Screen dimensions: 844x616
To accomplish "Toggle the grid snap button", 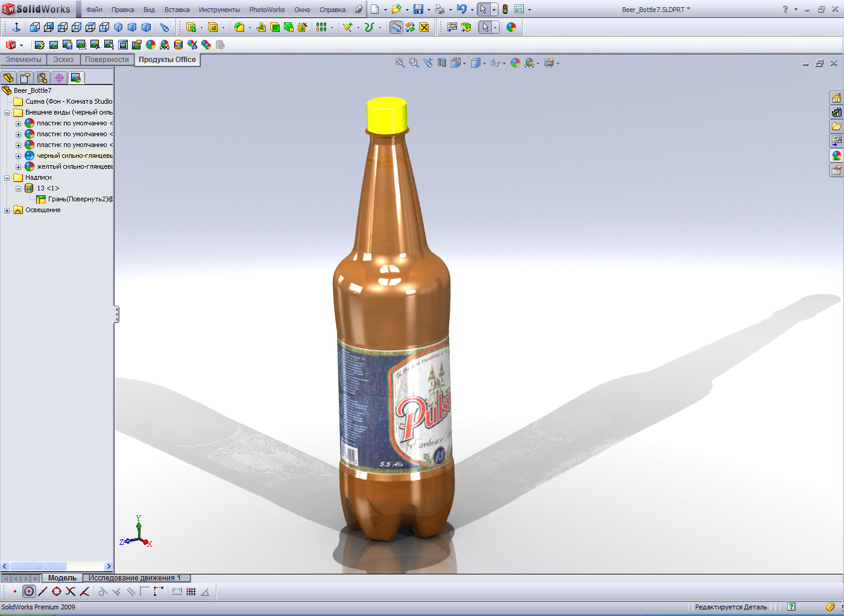I will [191, 591].
